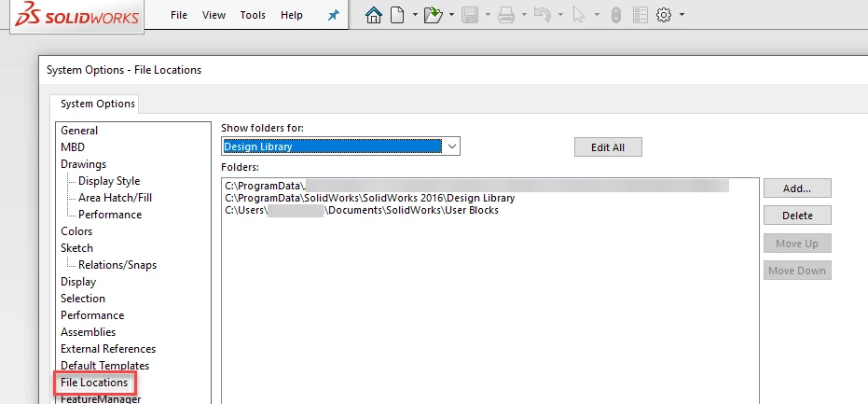
Task: Select MBD in options tree
Action: coord(73,146)
